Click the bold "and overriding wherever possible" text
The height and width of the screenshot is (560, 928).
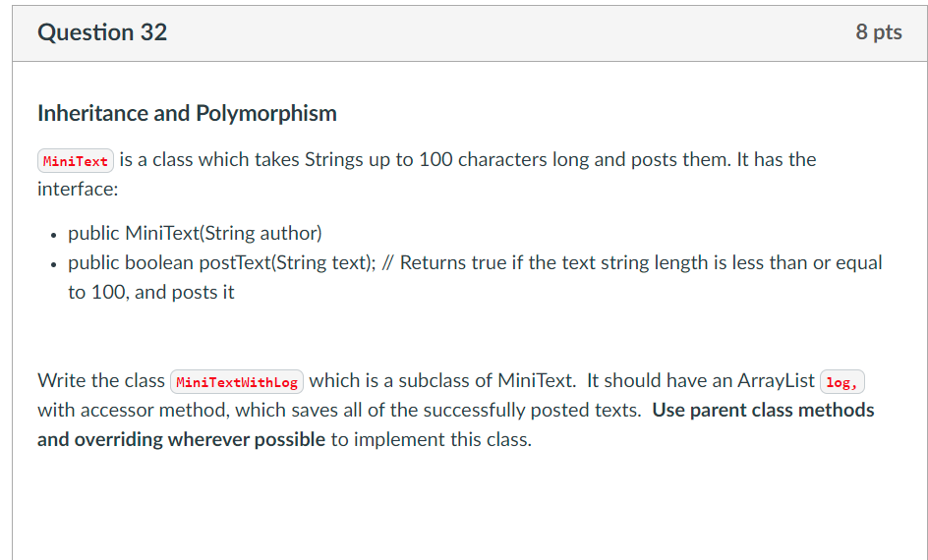pyautogui.click(x=181, y=439)
